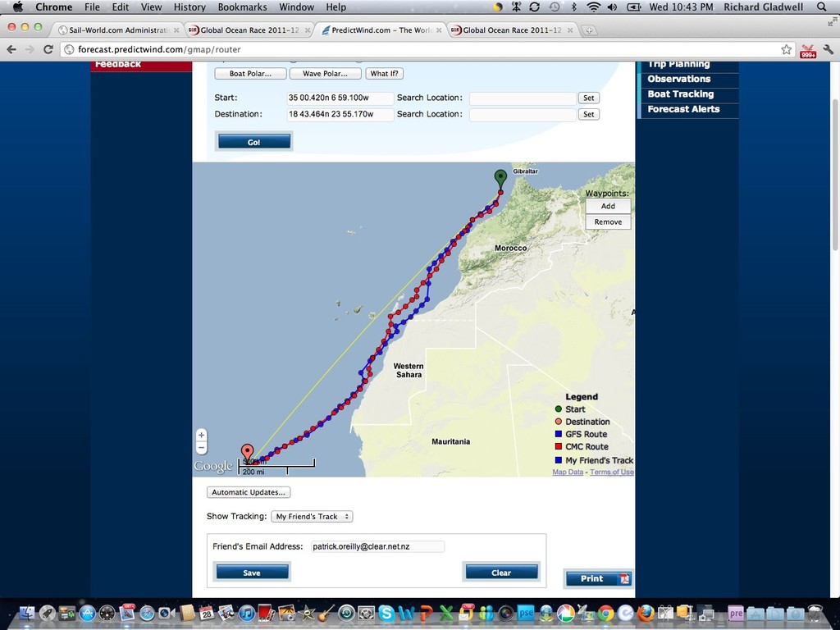The width and height of the screenshot is (840, 630).
Task: Open the History menu
Action: tap(189, 7)
